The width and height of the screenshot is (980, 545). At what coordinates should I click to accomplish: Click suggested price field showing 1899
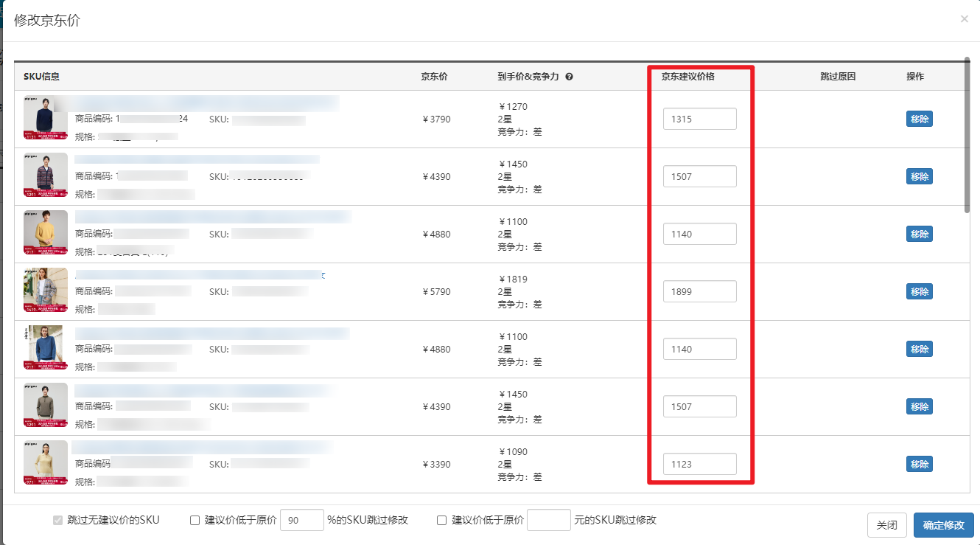699,291
